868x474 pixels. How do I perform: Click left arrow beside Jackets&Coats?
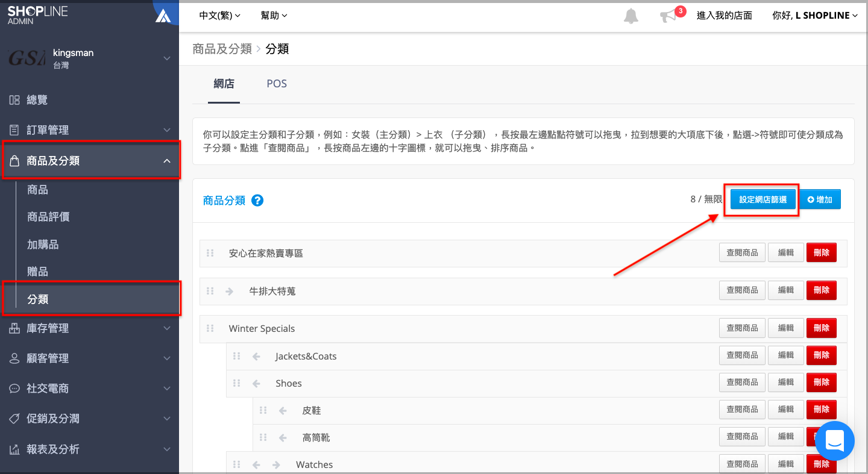[x=256, y=356]
